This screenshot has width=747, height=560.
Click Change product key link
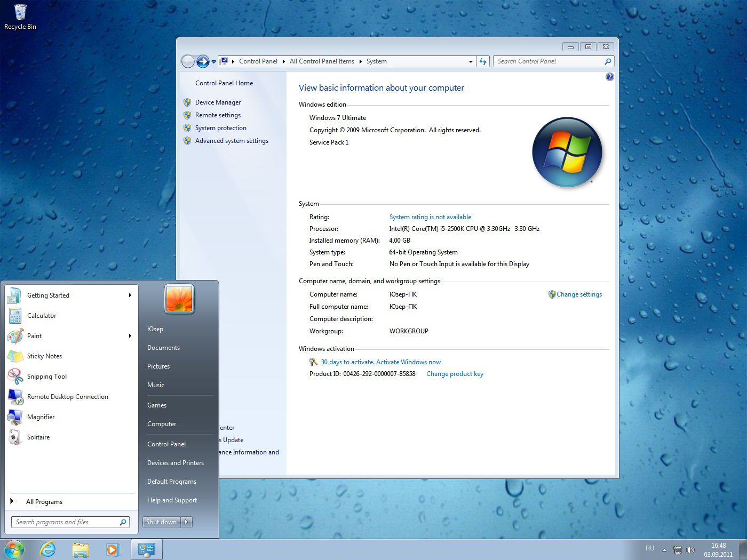point(455,374)
